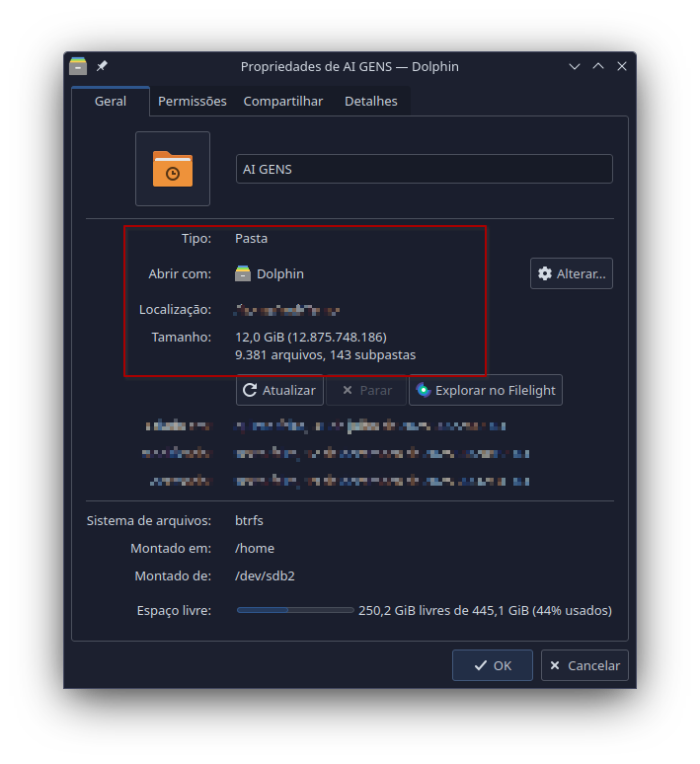
Task: Click the 'Tipo:' label
Action: click(196, 239)
